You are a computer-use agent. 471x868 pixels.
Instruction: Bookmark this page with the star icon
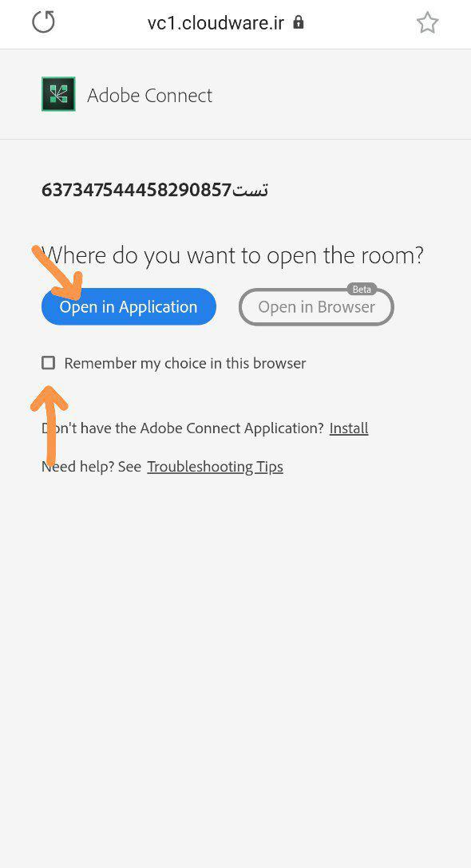click(427, 22)
